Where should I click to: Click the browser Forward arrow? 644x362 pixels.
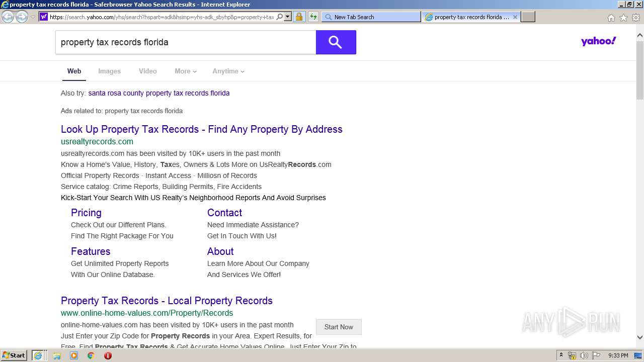(x=22, y=17)
